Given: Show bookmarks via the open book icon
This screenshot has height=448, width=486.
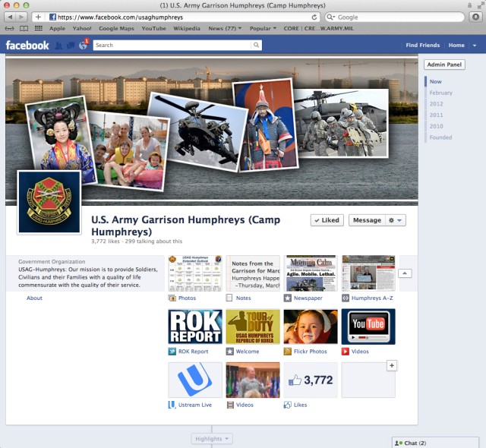Looking at the screenshot, I should pyautogui.click(x=24, y=29).
